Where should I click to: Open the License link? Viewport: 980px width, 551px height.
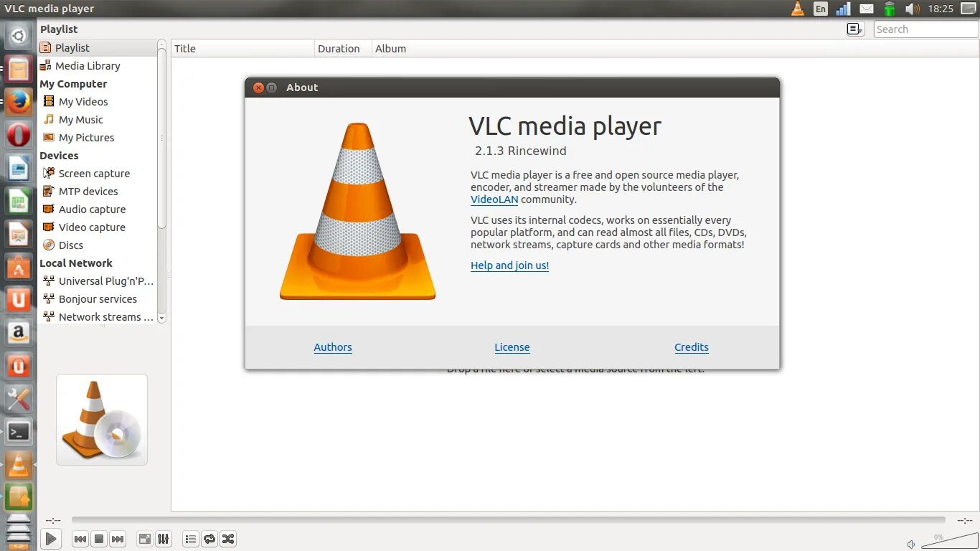(512, 347)
